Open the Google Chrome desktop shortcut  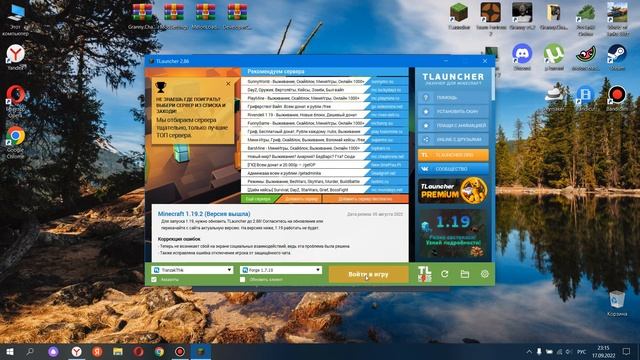pos(16,142)
